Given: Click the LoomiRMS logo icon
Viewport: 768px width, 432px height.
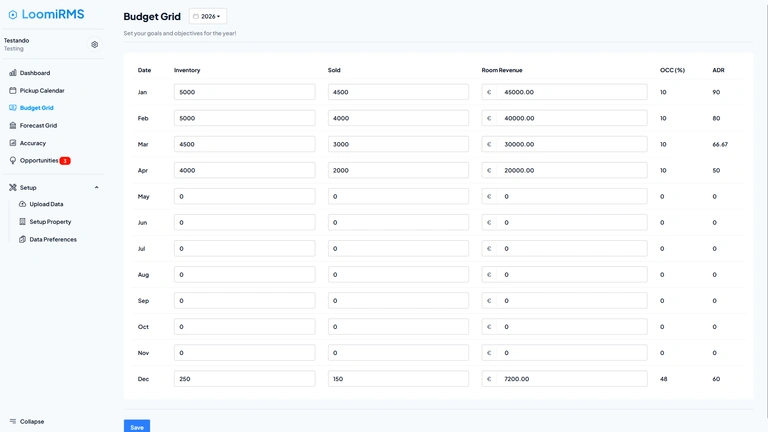Looking at the screenshot, I should [x=13, y=15].
